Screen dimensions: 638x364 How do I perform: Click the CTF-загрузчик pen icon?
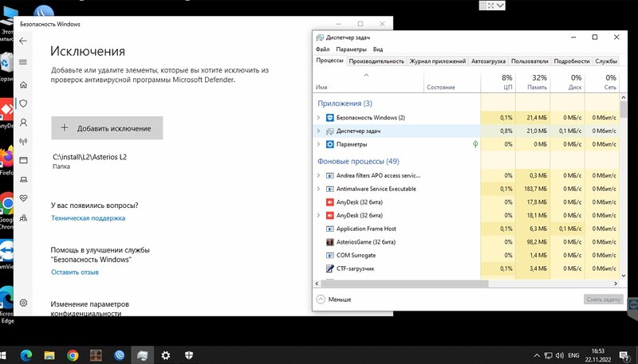click(330, 268)
